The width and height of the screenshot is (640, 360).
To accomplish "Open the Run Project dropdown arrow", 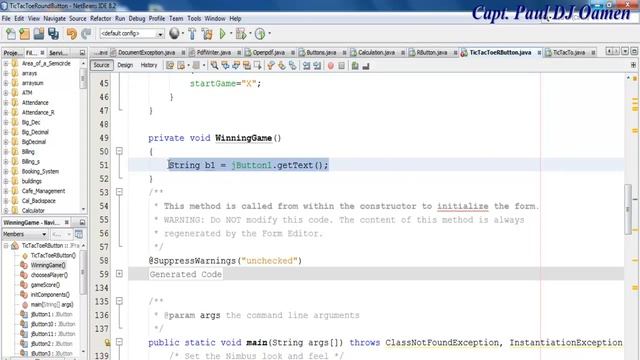I will point(231,34).
